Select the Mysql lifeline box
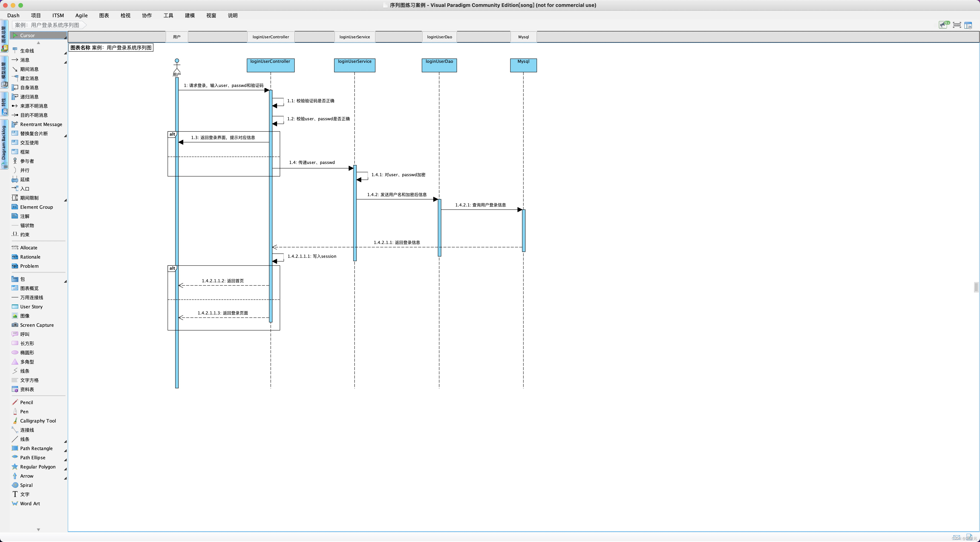980x542 pixels. 523,65
